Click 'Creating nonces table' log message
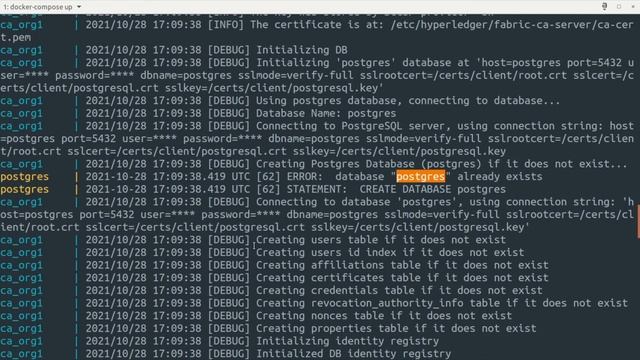 click(x=320, y=316)
